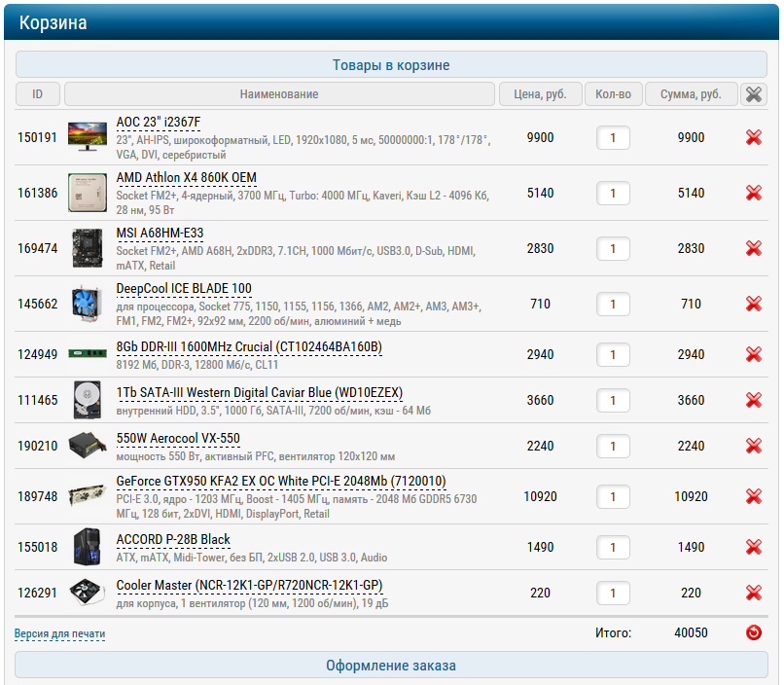Image resolution: width=784 pixels, height=685 pixels.
Task: Click the Наименование column header
Action: click(279, 94)
